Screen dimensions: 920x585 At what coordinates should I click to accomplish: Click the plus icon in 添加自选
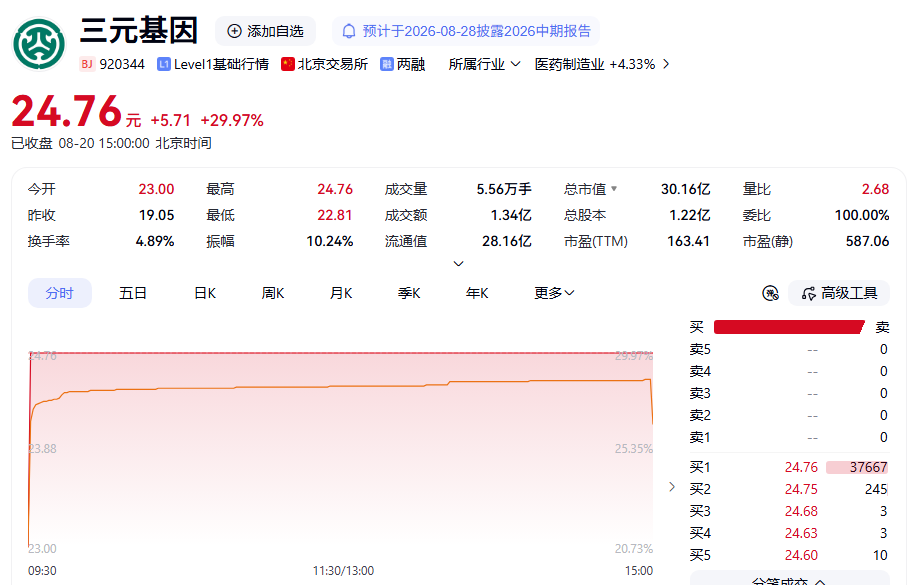coord(234,31)
